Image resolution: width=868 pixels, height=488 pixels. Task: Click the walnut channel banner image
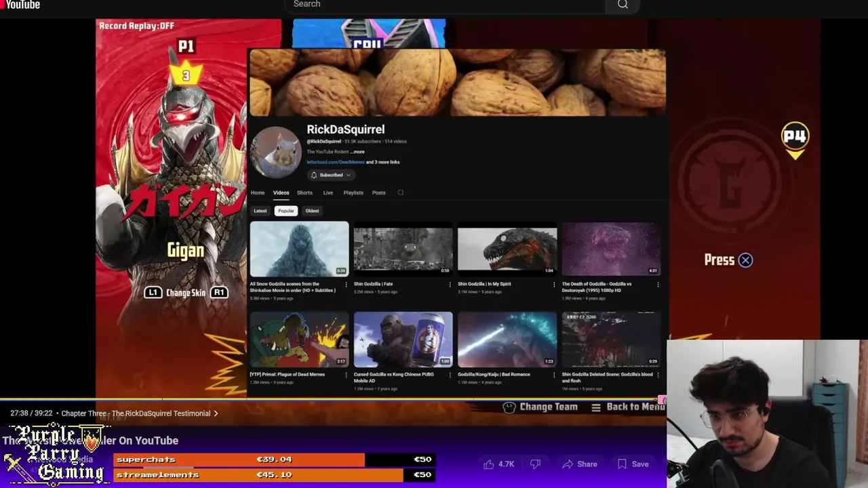(x=458, y=82)
